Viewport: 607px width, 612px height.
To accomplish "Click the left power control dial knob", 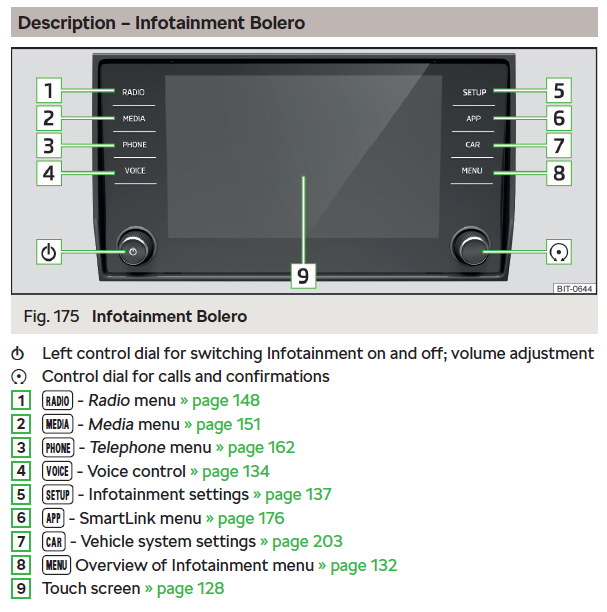I will [x=135, y=249].
